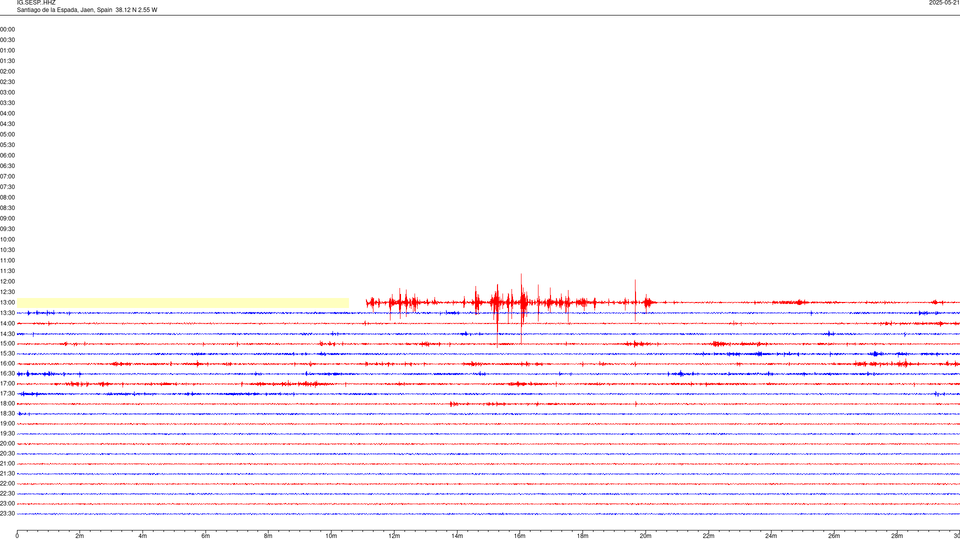Click the 02:00 time label
The image size is (960, 540).
coord(7,71)
